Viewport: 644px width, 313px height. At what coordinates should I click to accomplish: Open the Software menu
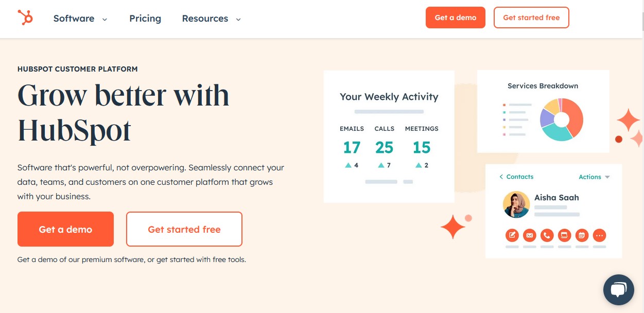pos(74,19)
